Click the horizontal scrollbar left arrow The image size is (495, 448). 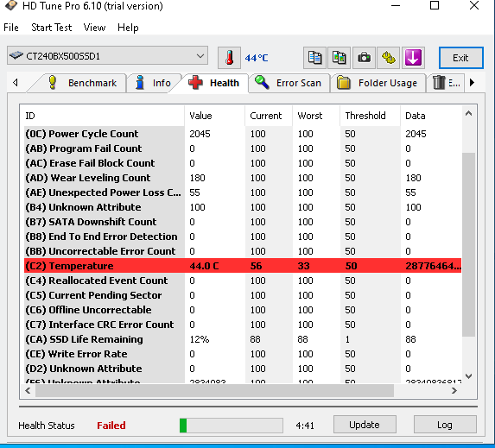[28, 390]
